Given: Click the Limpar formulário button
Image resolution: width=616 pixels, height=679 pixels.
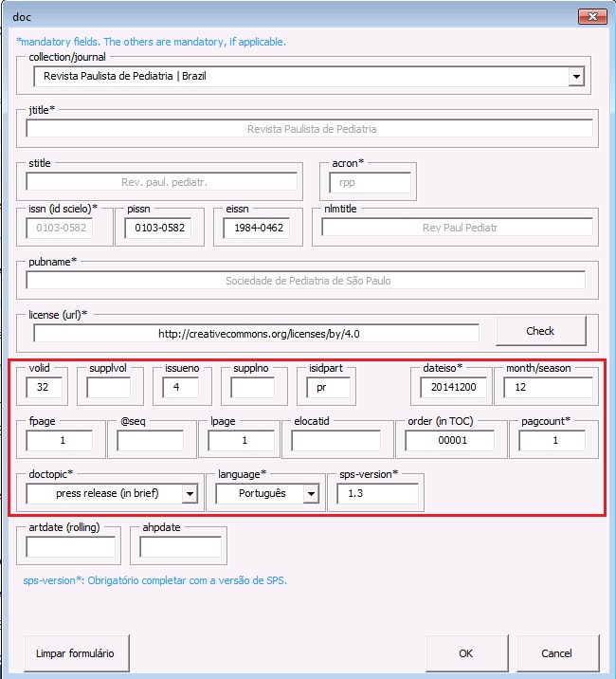Looking at the screenshot, I should [x=75, y=653].
